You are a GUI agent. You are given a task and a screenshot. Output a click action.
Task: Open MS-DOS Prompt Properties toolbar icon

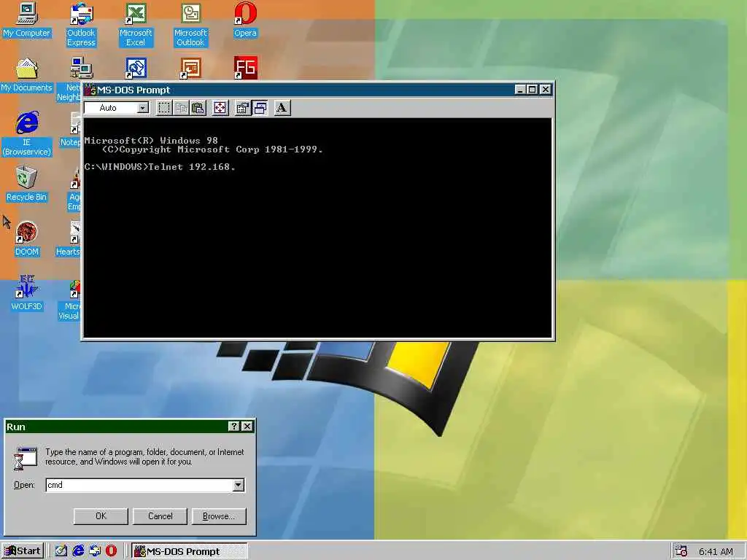point(243,108)
